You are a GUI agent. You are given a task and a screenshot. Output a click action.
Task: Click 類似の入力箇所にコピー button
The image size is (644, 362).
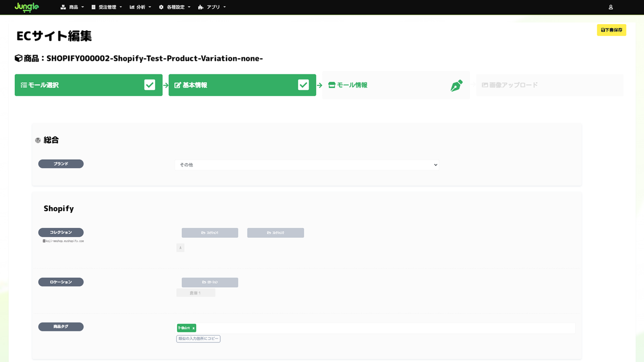pyautogui.click(x=198, y=339)
